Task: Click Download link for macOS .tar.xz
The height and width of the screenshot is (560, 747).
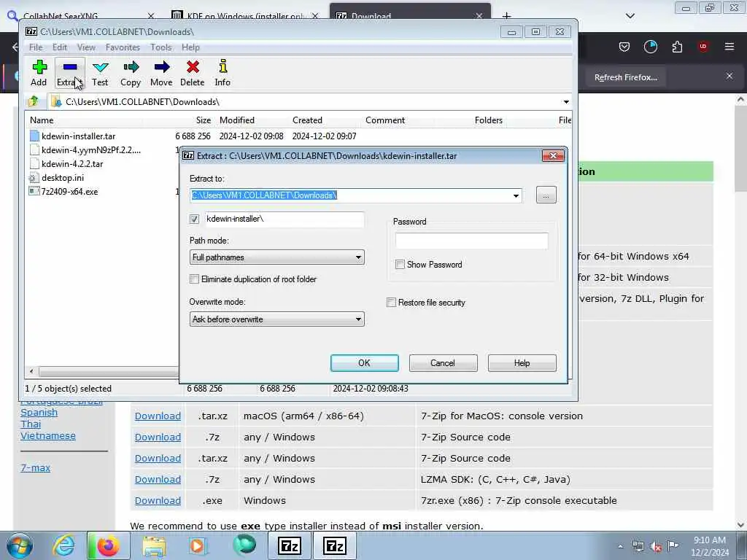Action: [158, 416]
